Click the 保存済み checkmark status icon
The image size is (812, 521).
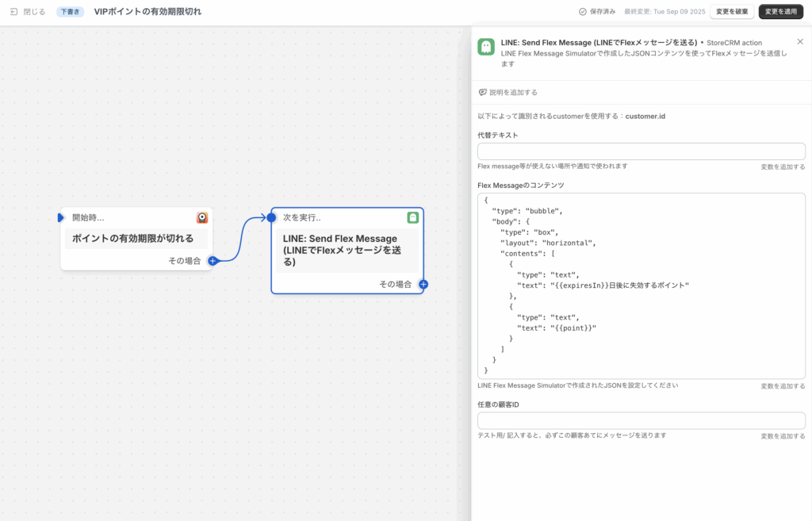[x=583, y=12]
